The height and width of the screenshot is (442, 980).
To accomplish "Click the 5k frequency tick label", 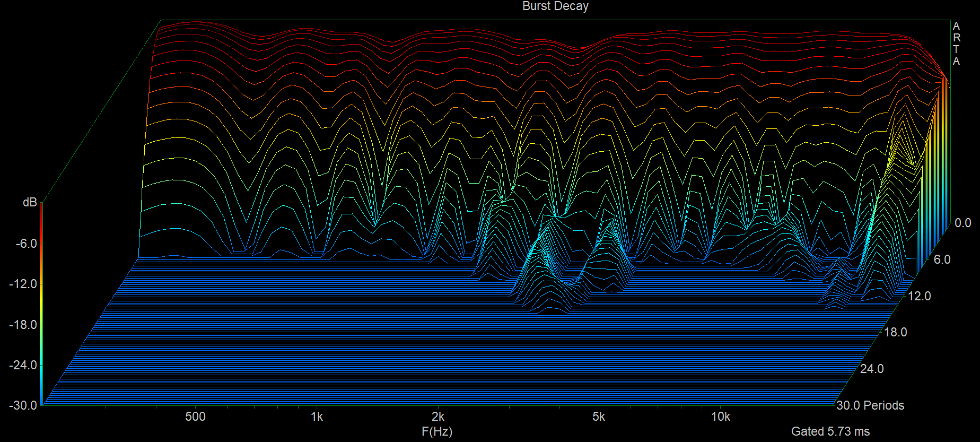I will (599, 417).
